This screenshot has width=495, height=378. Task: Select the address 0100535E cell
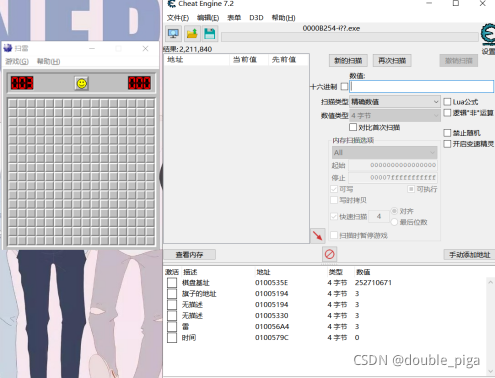click(x=271, y=283)
